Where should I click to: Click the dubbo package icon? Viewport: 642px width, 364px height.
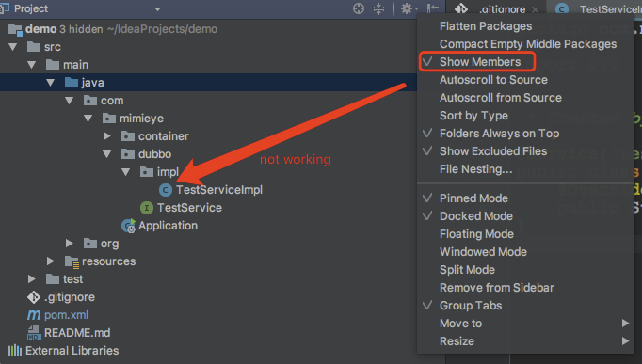(128, 154)
